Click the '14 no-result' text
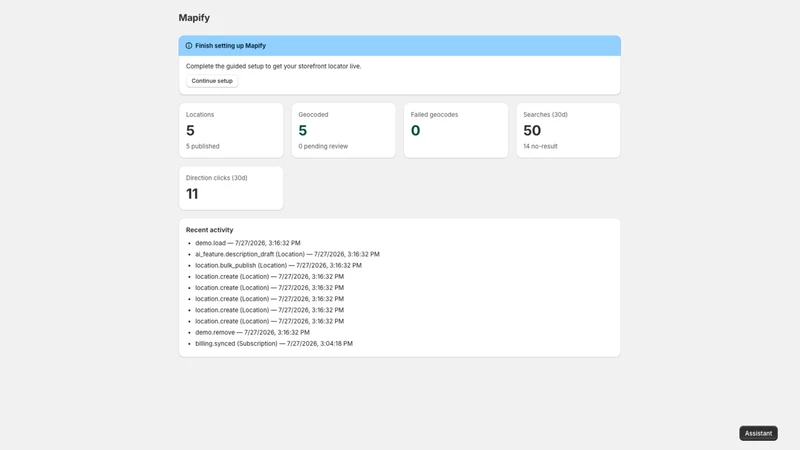 click(x=540, y=146)
